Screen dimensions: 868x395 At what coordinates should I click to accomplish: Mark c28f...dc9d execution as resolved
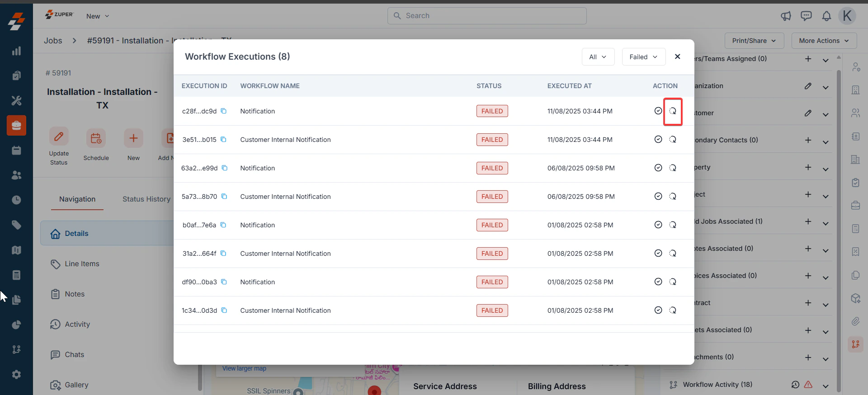point(658,111)
